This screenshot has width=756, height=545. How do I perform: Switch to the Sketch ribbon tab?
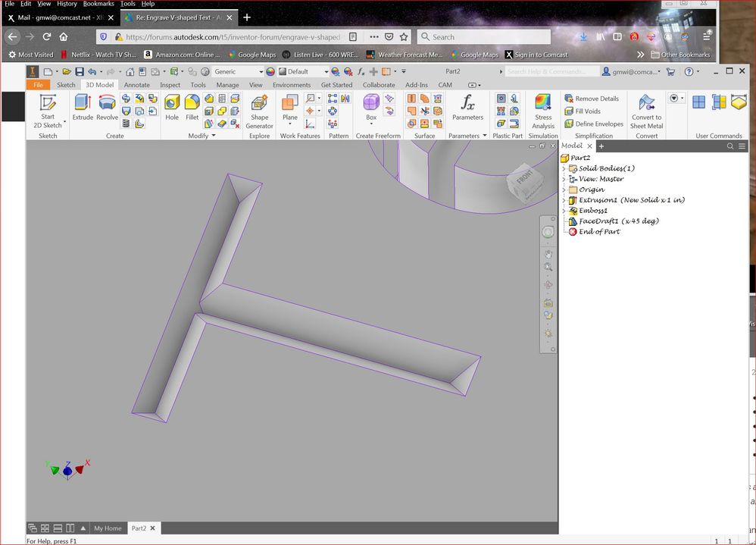point(66,85)
